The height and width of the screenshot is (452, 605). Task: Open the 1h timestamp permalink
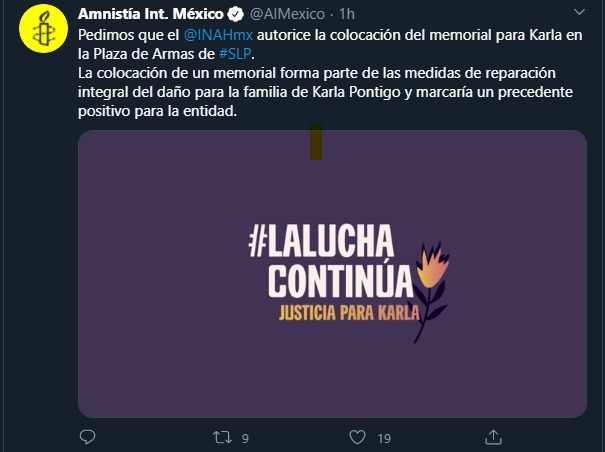tap(346, 14)
